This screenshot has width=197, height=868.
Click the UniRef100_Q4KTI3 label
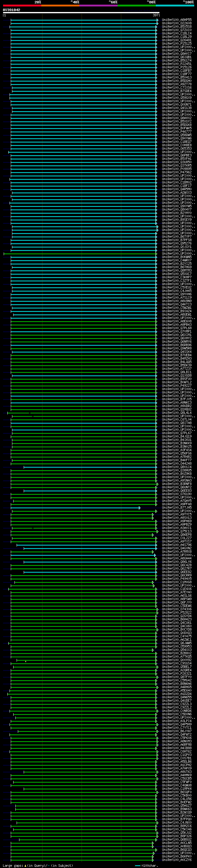coord(177,305)
